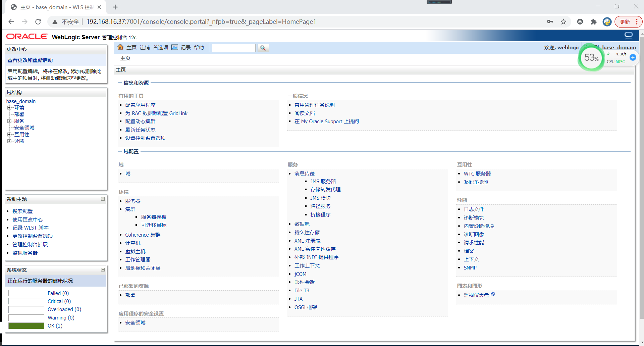Open the 在 My Oracle Support 上提问 link

(x=327, y=121)
